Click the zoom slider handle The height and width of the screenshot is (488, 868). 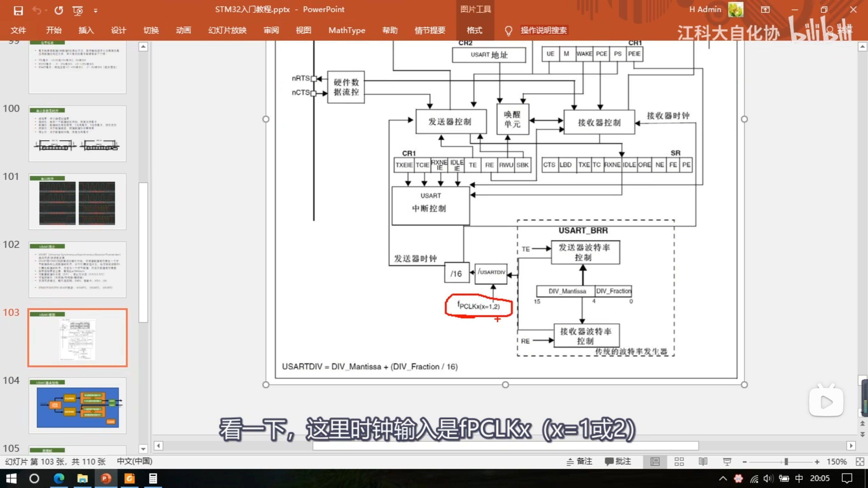(x=786, y=462)
